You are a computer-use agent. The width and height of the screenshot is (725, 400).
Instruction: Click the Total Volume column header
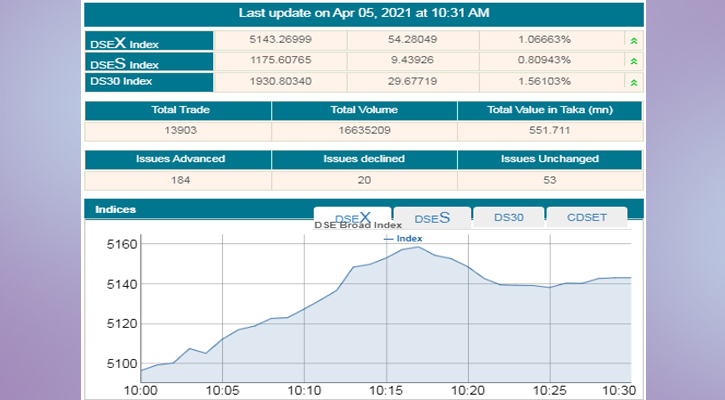click(x=364, y=111)
